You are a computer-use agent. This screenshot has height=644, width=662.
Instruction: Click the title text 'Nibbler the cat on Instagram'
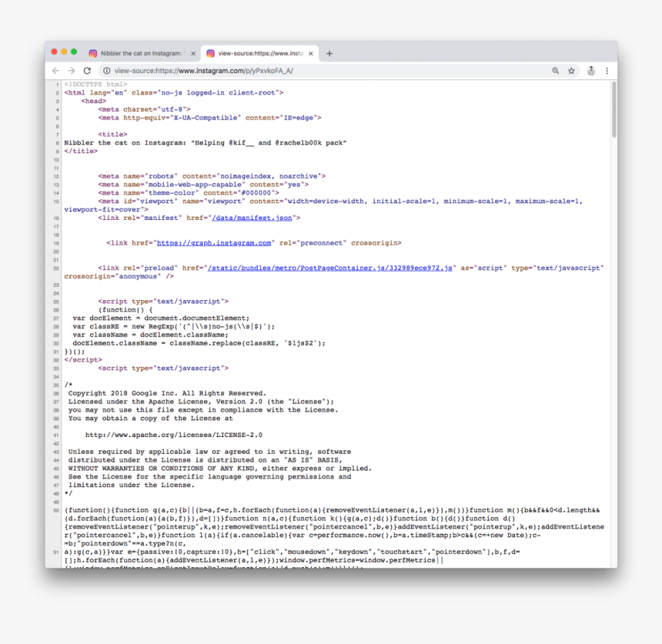(x=125, y=143)
